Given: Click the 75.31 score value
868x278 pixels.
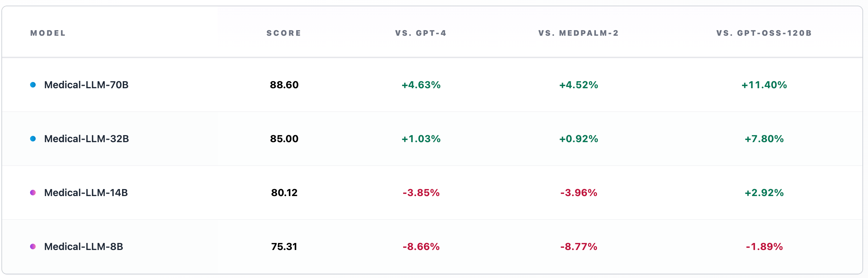Looking at the screenshot, I should point(284,246).
